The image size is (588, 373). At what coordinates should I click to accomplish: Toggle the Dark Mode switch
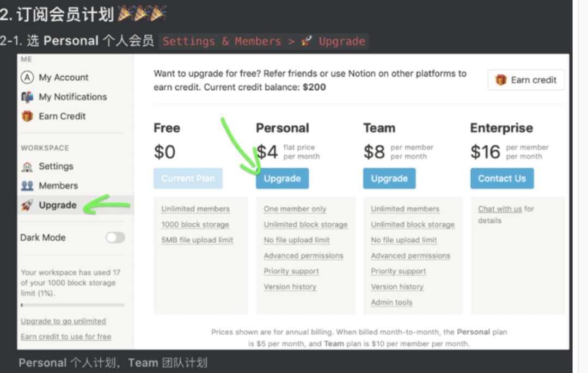pyautogui.click(x=115, y=237)
